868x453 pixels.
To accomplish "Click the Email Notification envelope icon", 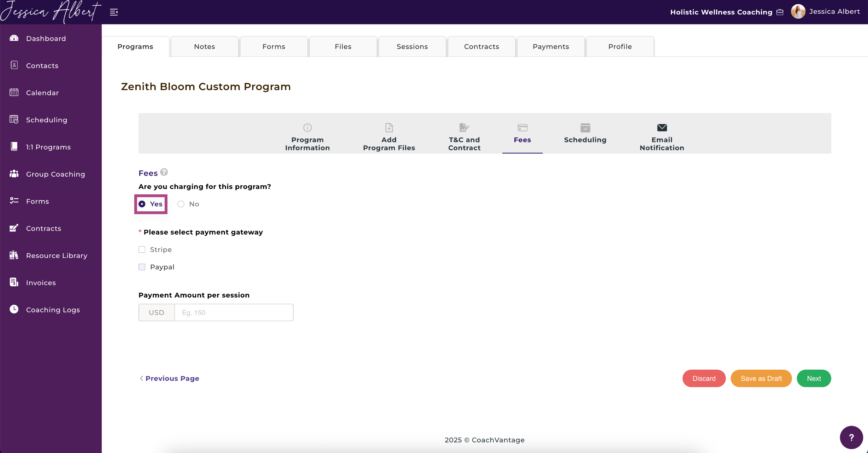I will [x=662, y=128].
